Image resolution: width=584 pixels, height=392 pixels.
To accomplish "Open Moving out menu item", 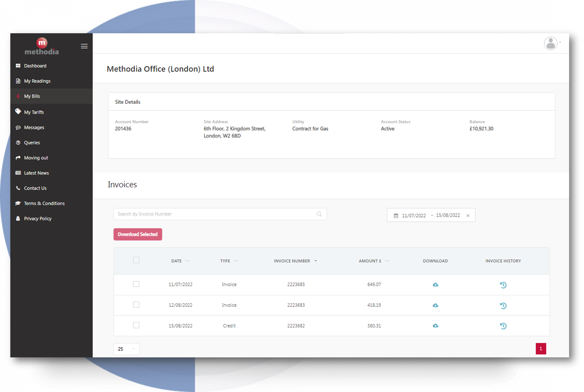I will 52,158.
